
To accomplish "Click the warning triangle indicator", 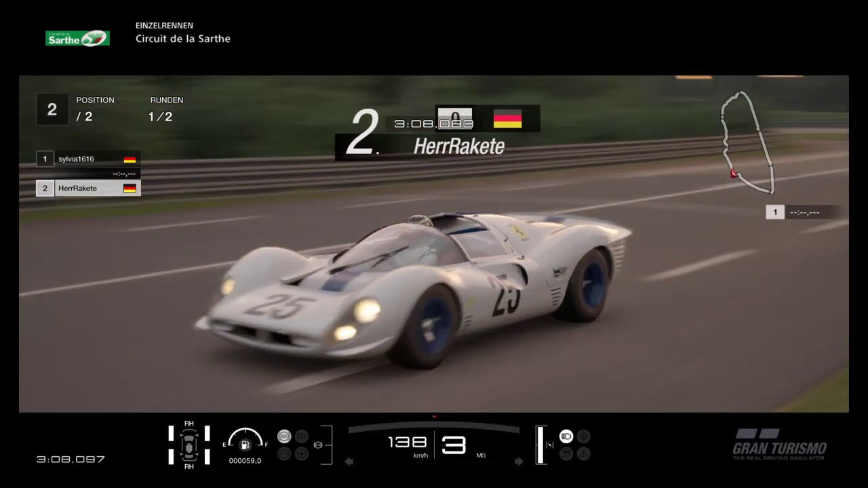I will (584, 453).
